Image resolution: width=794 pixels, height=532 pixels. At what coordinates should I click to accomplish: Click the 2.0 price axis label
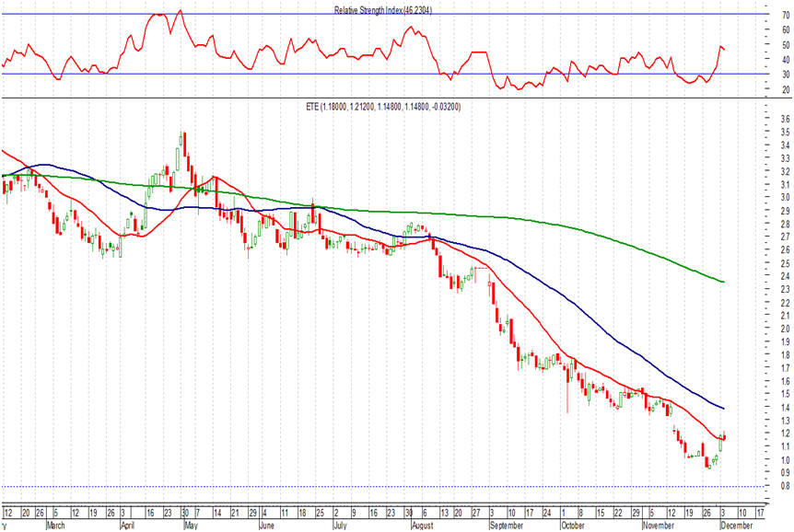[x=785, y=329]
